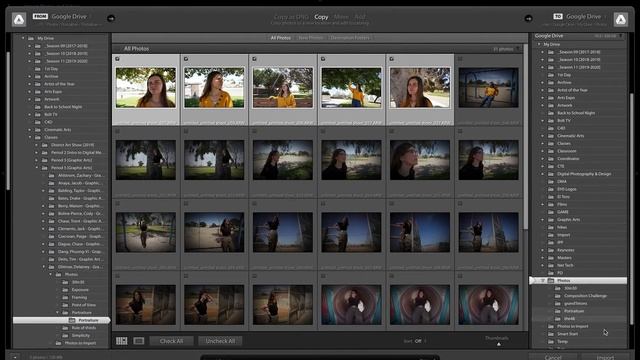
Task: Select Copy import mode
Action: coord(321,17)
